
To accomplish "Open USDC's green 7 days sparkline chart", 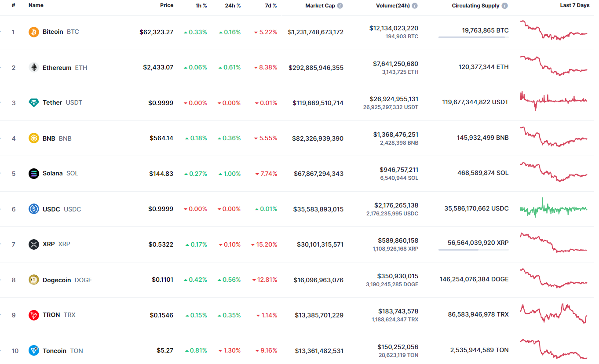I will coord(554,207).
